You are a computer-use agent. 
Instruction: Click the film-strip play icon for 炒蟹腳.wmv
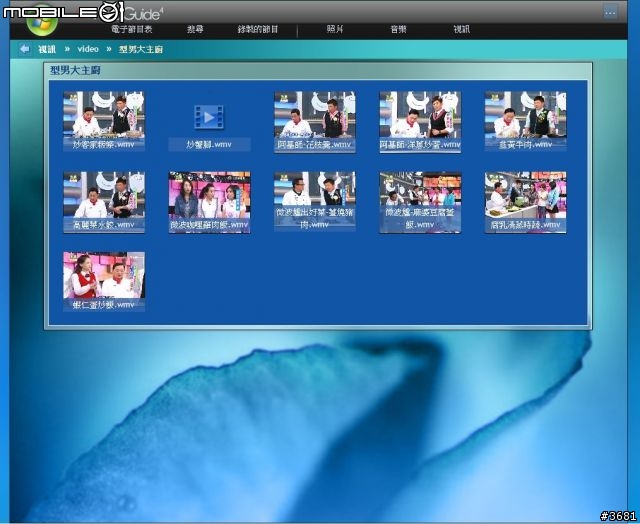click(x=209, y=117)
